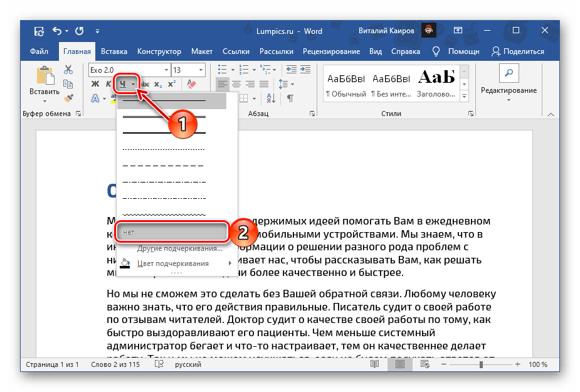
Task: Switch to the Вставка tab
Action: pyautogui.click(x=114, y=51)
